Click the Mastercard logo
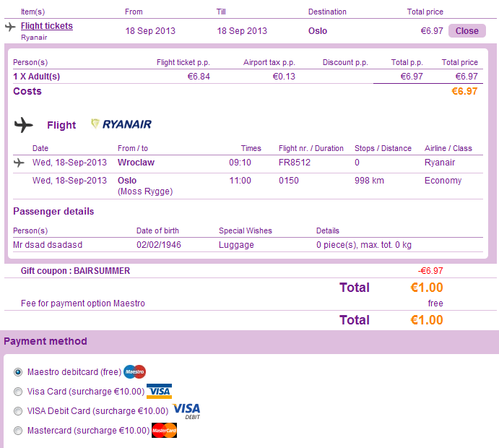This screenshot has height=448, width=499. (x=165, y=431)
